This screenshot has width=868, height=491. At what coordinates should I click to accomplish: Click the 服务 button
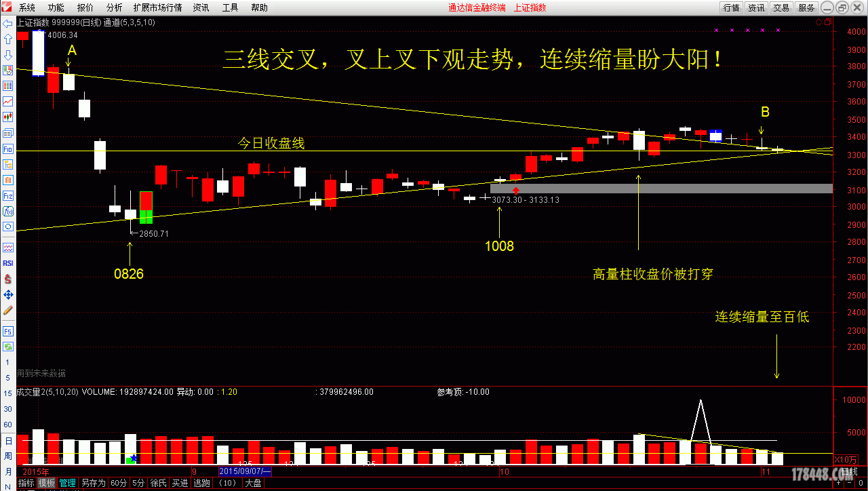pos(806,8)
